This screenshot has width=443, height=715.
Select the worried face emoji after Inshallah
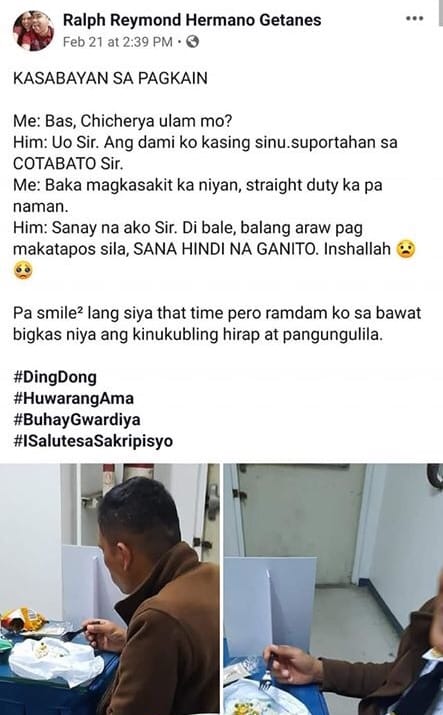(406, 249)
